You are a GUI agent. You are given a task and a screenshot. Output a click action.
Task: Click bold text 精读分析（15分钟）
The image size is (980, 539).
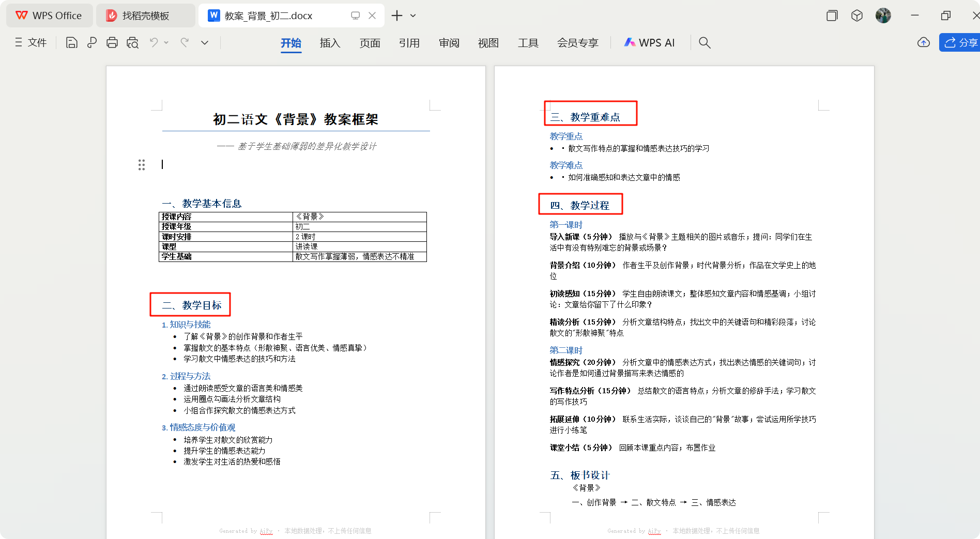583,322
